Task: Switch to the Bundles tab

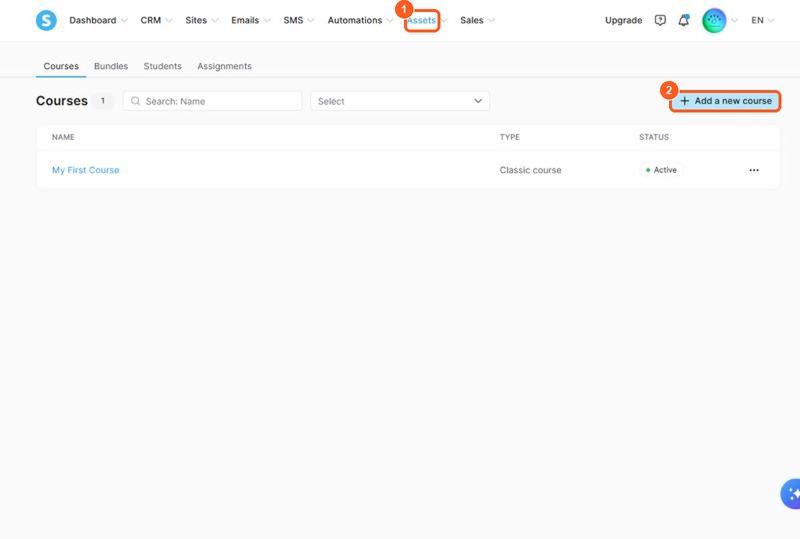Action: point(111,66)
